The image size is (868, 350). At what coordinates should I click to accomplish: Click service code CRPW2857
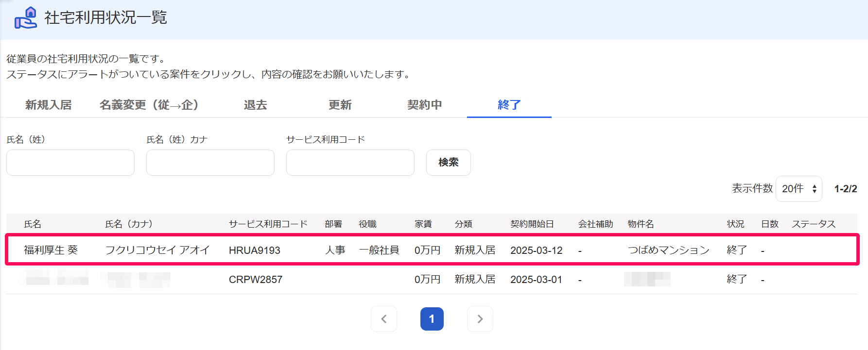[x=256, y=280]
